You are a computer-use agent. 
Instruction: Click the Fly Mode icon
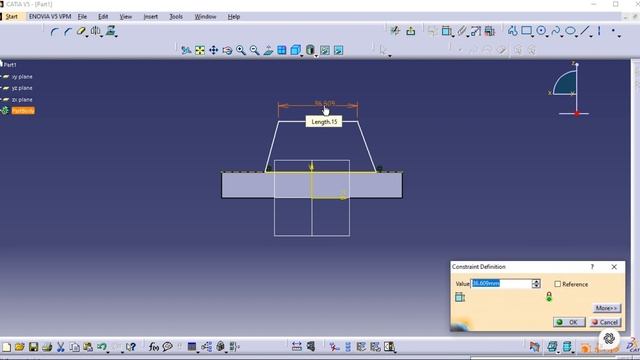click(x=186, y=50)
